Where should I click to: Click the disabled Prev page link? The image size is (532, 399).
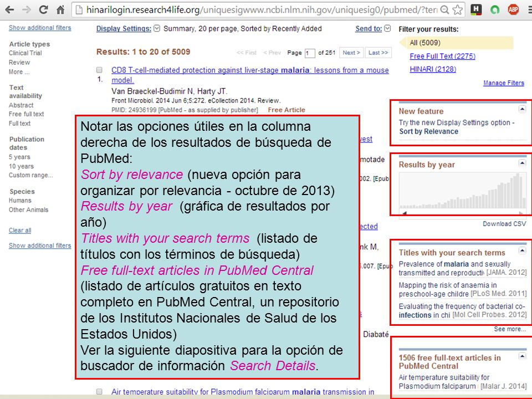tap(272, 53)
